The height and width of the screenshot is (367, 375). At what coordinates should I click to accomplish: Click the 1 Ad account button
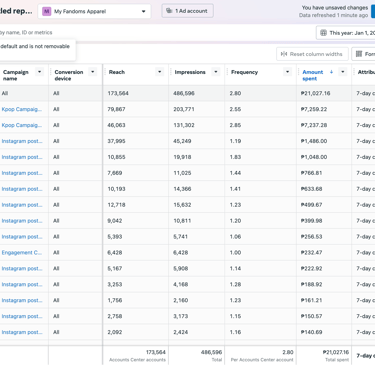[x=187, y=11]
